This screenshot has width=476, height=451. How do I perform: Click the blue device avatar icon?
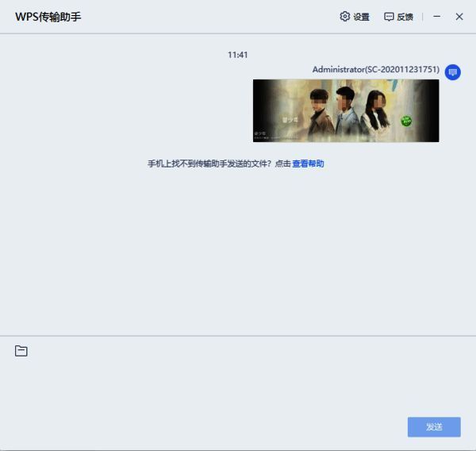[453, 72]
